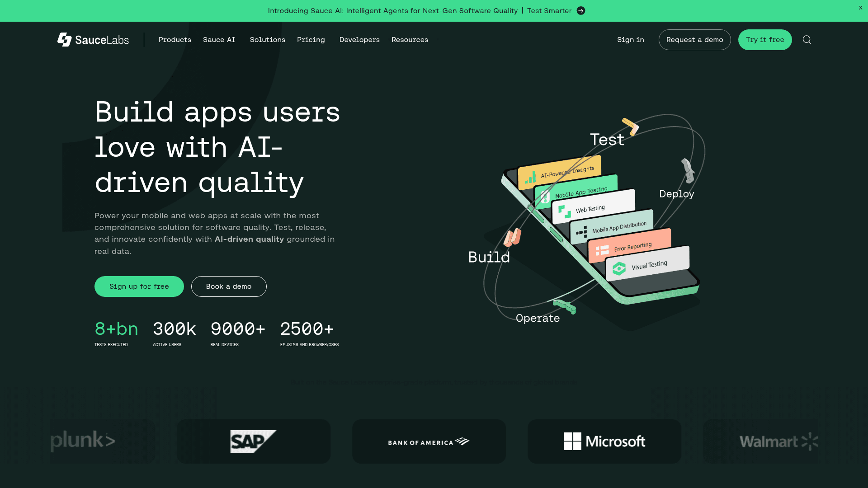The width and height of the screenshot is (868, 488).
Task: Open the Book a demo option
Action: click(x=229, y=286)
